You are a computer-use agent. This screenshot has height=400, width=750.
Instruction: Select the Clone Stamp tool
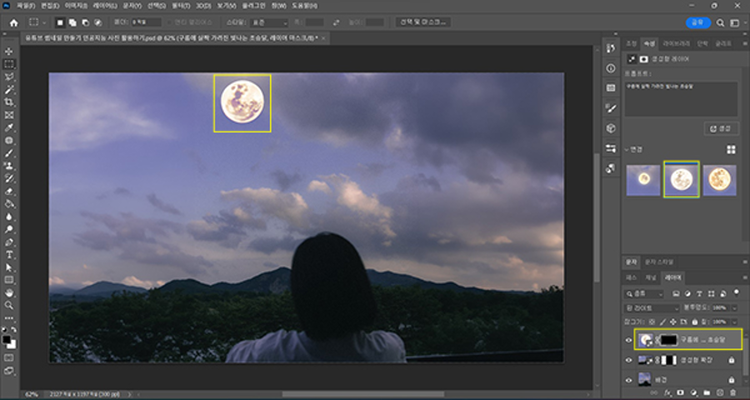pos(9,166)
